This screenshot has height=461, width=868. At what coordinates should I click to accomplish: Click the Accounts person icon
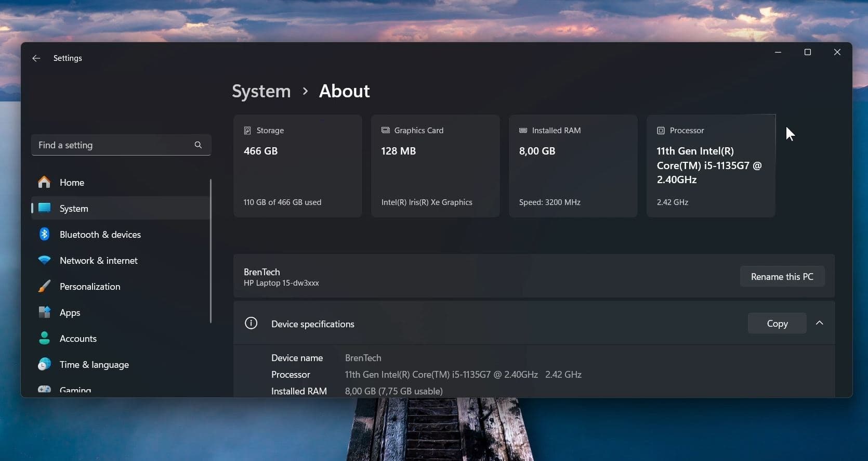coord(45,338)
